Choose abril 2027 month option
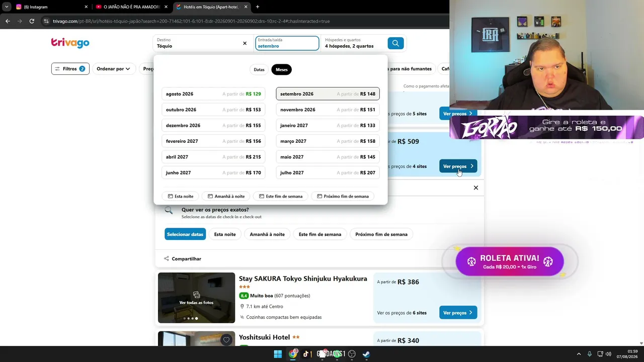The height and width of the screenshot is (362, 644). point(213,157)
